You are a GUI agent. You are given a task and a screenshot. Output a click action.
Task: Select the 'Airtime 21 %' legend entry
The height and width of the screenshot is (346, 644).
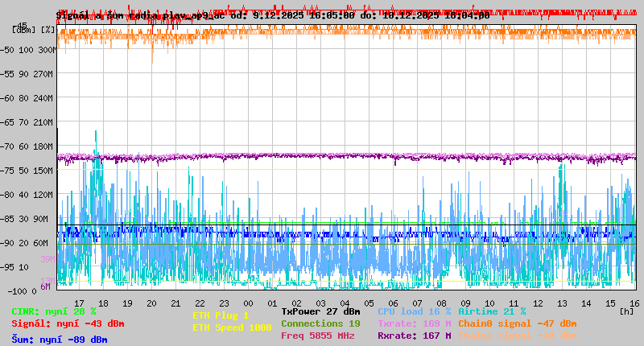point(492,311)
